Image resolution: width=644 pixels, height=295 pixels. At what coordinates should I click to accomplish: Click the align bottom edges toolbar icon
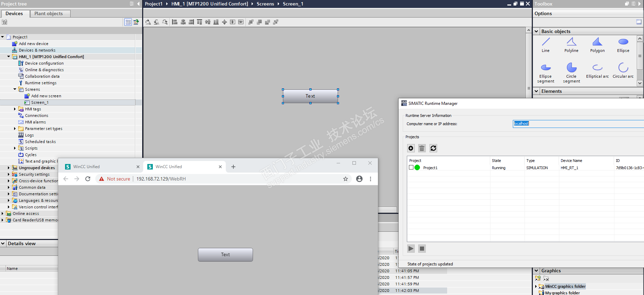(x=216, y=22)
